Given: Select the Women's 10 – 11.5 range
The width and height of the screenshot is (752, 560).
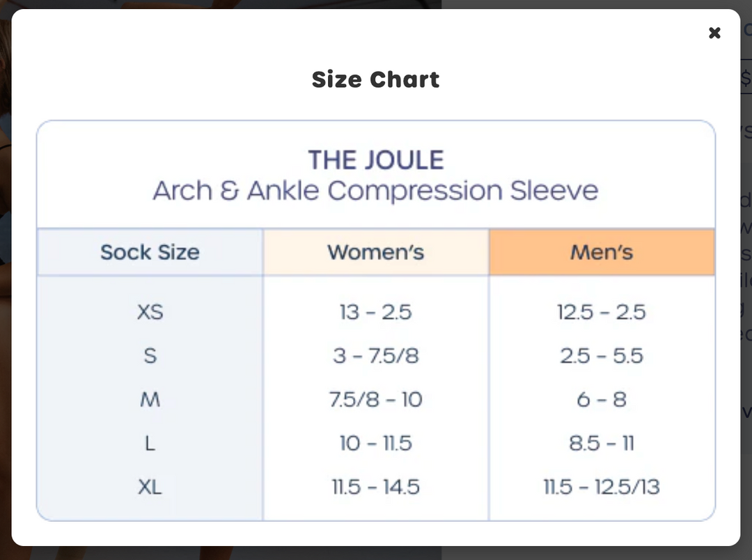Looking at the screenshot, I should tap(376, 444).
